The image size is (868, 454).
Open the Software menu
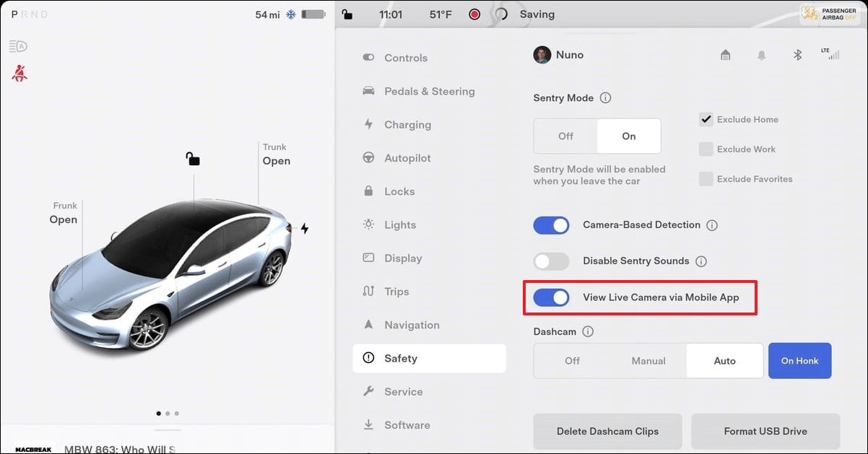(x=430, y=425)
